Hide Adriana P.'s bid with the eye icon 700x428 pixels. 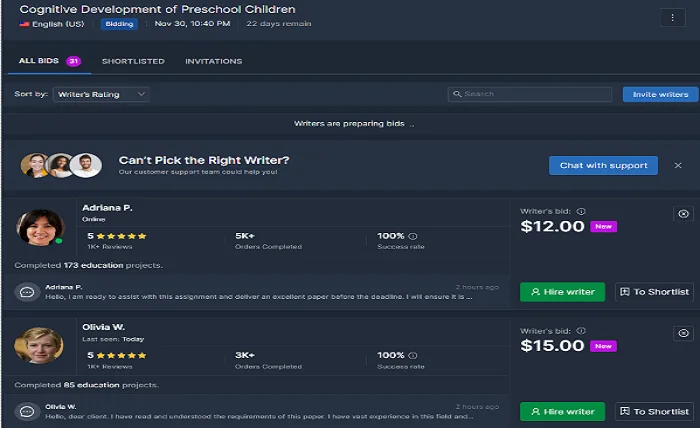[683, 214]
